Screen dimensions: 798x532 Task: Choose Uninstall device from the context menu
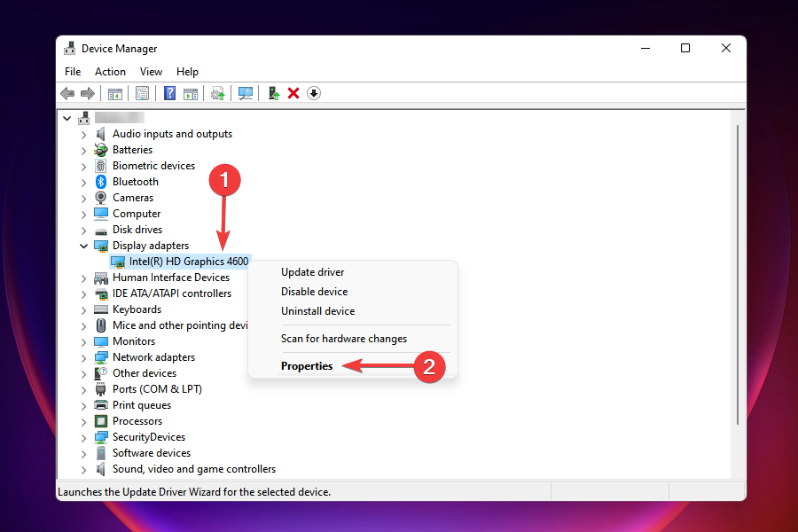pyautogui.click(x=317, y=310)
